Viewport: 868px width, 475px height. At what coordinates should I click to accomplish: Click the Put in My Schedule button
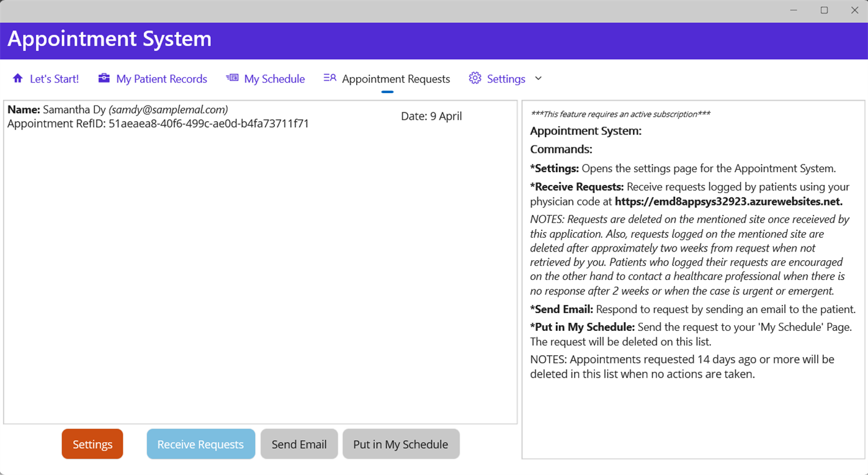click(401, 444)
